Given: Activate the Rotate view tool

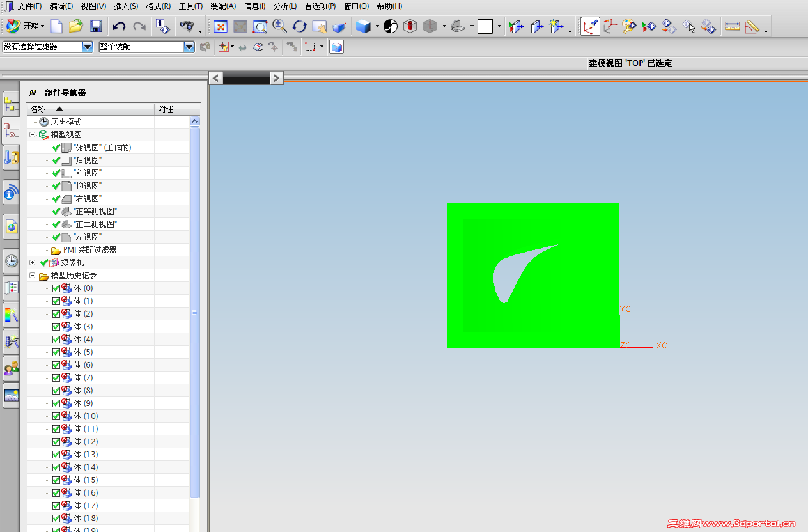Looking at the screenshot, I should point(299,26).
